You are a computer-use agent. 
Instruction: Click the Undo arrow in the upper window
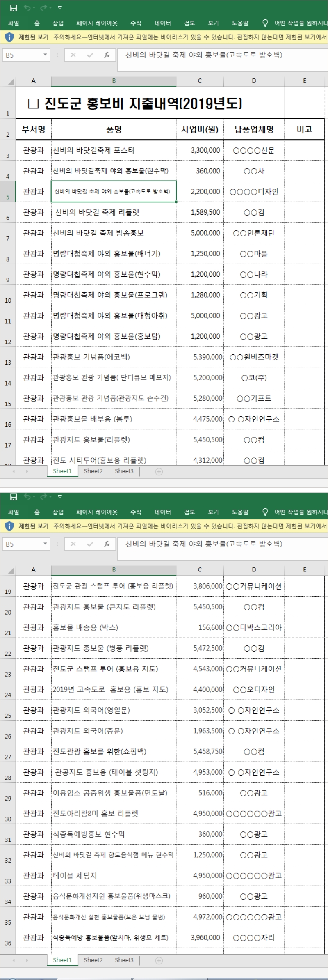[28, 8]
